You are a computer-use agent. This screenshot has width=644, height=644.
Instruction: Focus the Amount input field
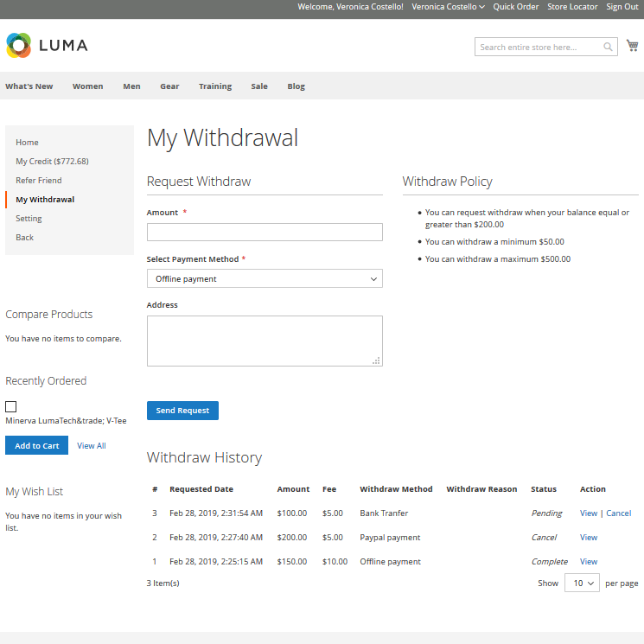265,232
